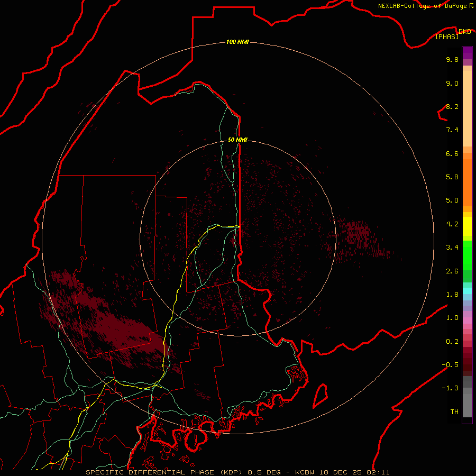Click the 1.8 color scale value

pos(452,295)
